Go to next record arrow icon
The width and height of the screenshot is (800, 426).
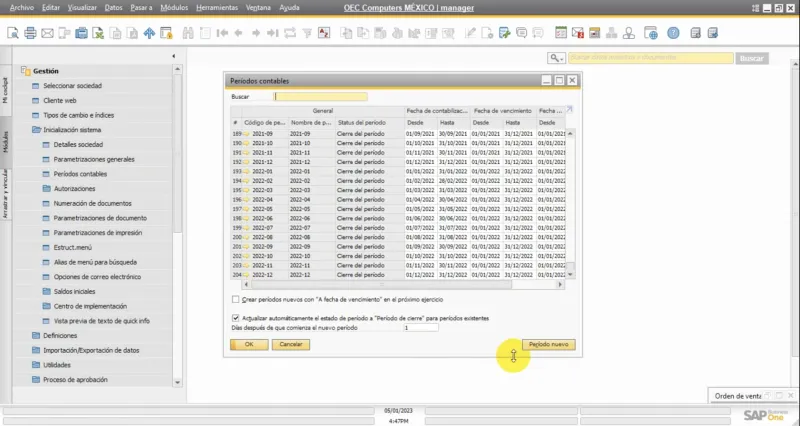coord(256,34)
